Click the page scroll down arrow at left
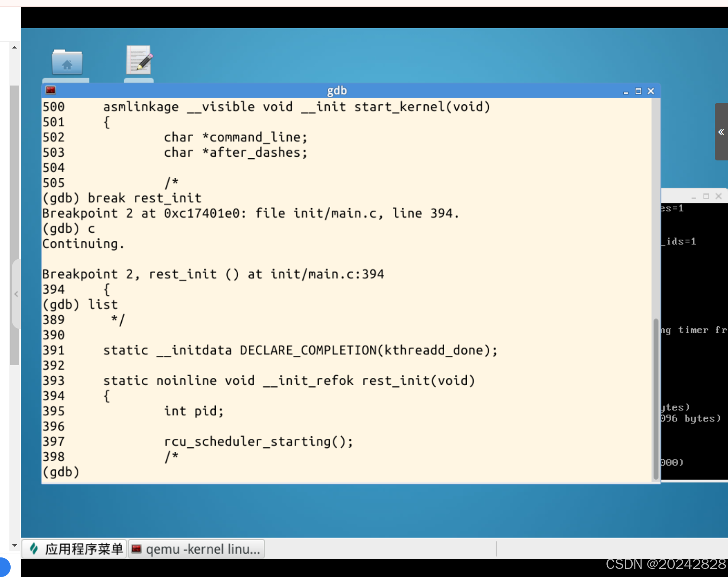728x577 pixels. 15,545
